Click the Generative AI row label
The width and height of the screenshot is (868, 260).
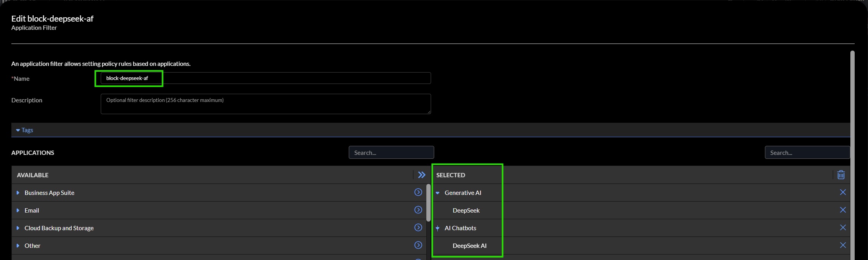tap(463, 193)
